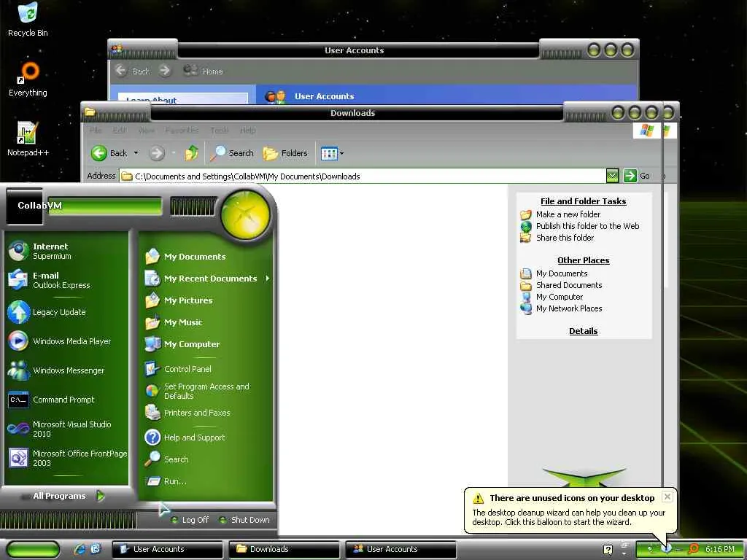Toggle Folders pane in Downloads
Screen dimensions: 747x560
pos(285,153)
